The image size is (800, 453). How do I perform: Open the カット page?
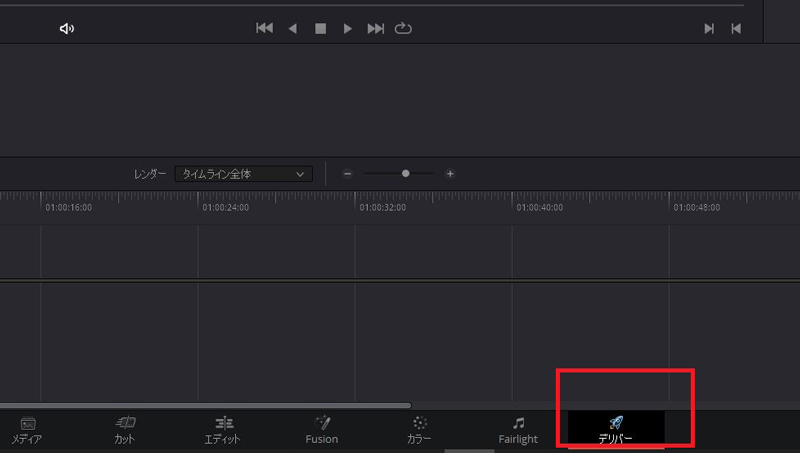coord(125,430)
